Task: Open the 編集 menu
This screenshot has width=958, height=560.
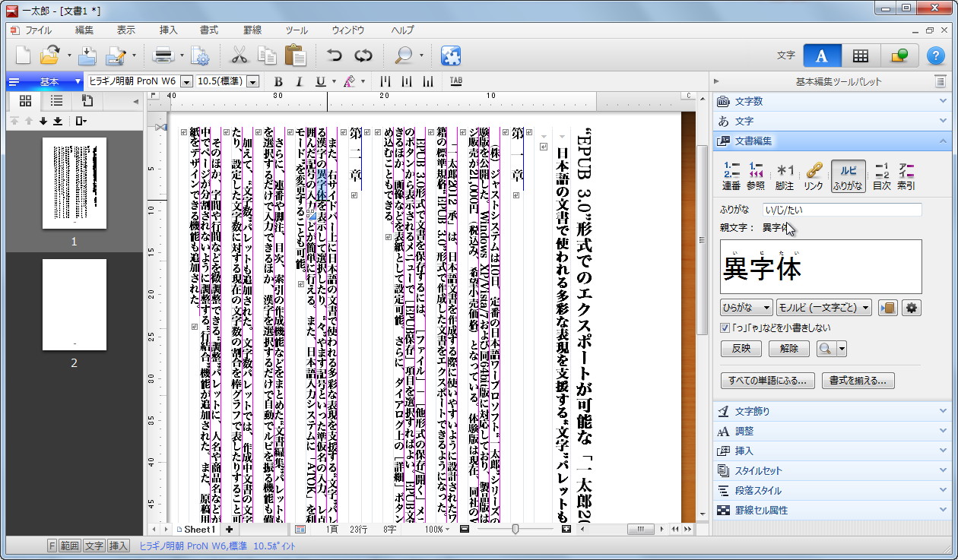Action: tap(84, 30)
